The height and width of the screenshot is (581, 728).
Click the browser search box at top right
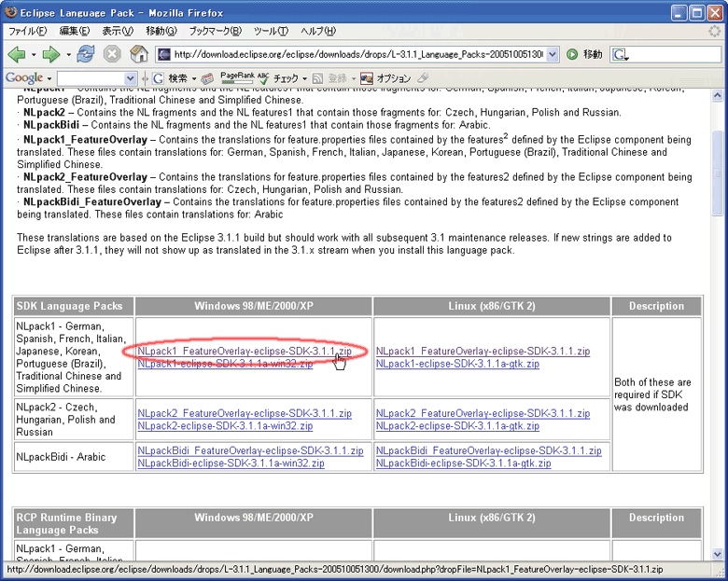(666, 55)
